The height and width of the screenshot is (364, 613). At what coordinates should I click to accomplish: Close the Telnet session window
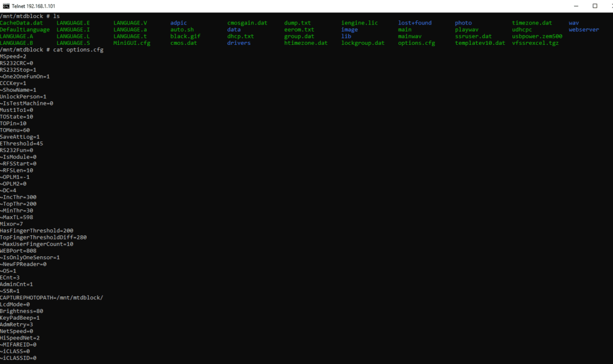(x=607, y=6)
